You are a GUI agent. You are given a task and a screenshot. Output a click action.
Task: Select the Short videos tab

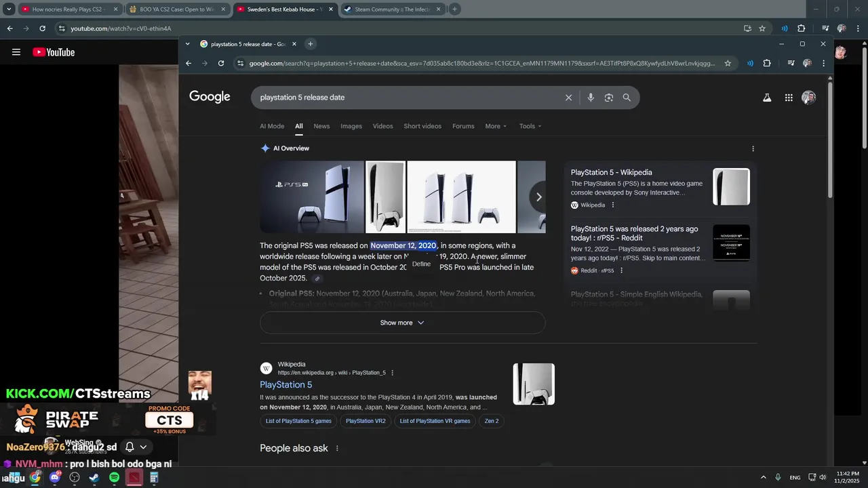pyautogui.click(x=422, y=126)
